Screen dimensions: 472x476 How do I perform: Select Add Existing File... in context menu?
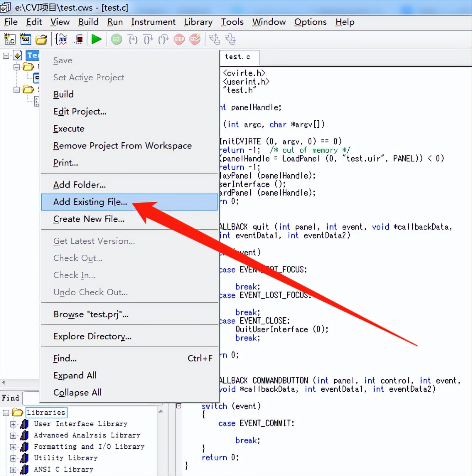[90, 202]
